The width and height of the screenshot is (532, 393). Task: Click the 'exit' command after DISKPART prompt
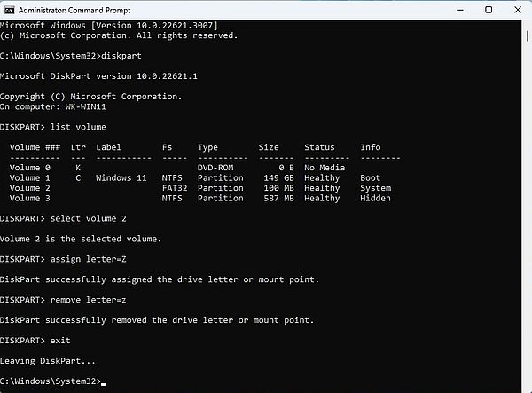pyautogui.click(x=61, y=341)
